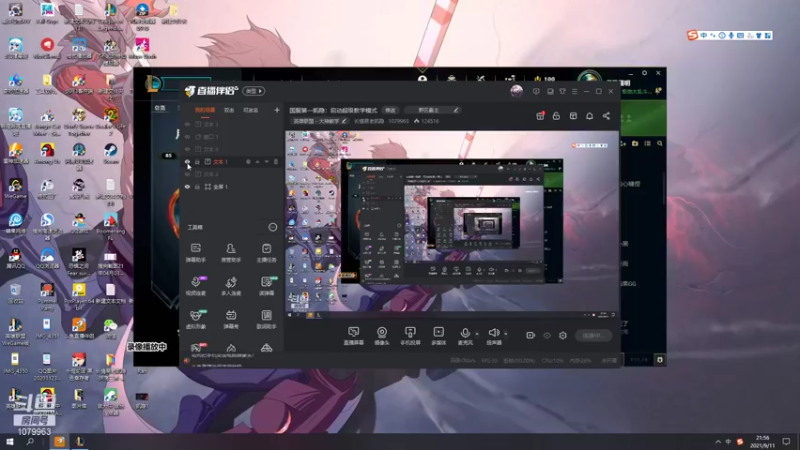Open the gift box icon with red dot

540,116
